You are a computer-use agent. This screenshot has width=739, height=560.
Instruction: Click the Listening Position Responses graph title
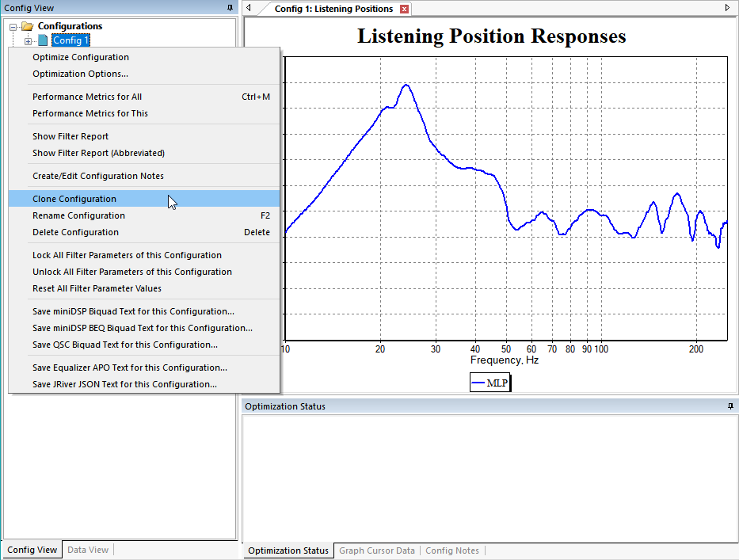click(492, 36)
